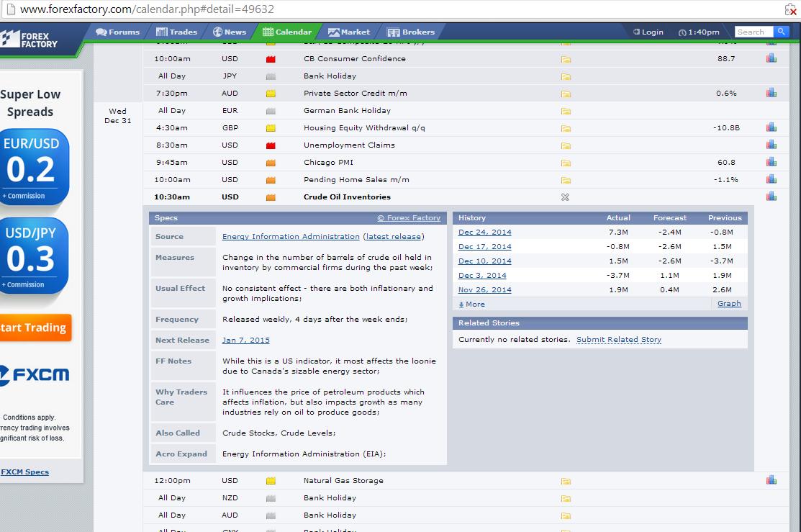This screenshot has height=532, width=801.
Task: Click graph icon for Natural Gas Storage
Action: click(771, 480)
